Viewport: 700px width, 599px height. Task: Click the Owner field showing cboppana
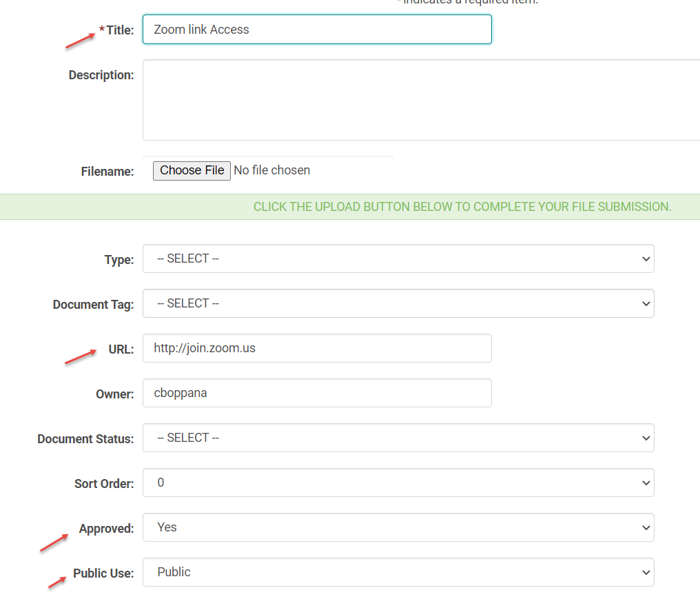pyautogui.click(x=317, y=393)
